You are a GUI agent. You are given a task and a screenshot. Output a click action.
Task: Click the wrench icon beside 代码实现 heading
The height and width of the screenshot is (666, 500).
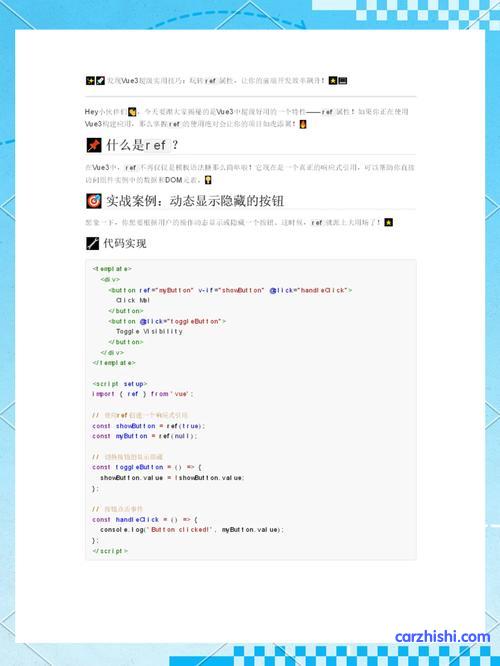[x=93, y=243]
